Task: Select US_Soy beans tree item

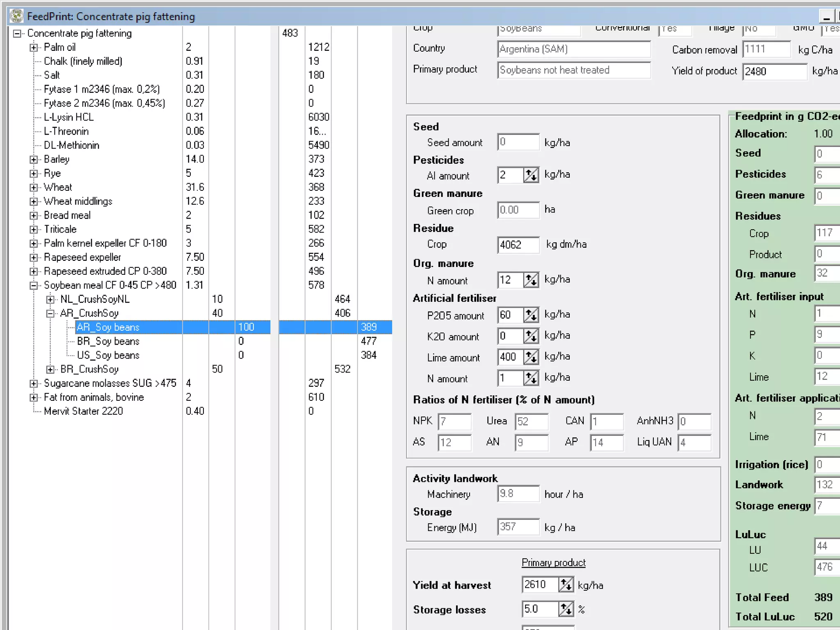Action: click(108, 355)
